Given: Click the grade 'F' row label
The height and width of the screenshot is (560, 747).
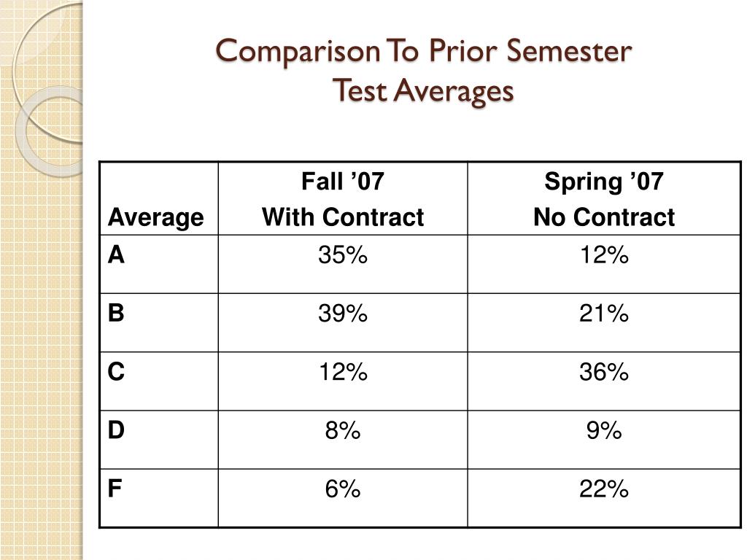Looking at the screenshot, I should point(159,498).
